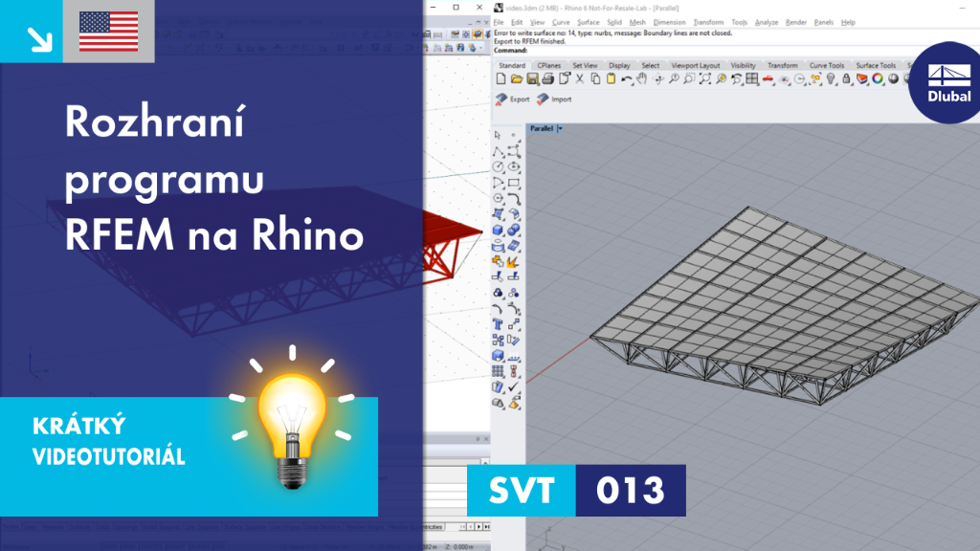The image size is (980, 551).
Task: Open the Transform menu in menu bar
Action: [x=708, y=23]
